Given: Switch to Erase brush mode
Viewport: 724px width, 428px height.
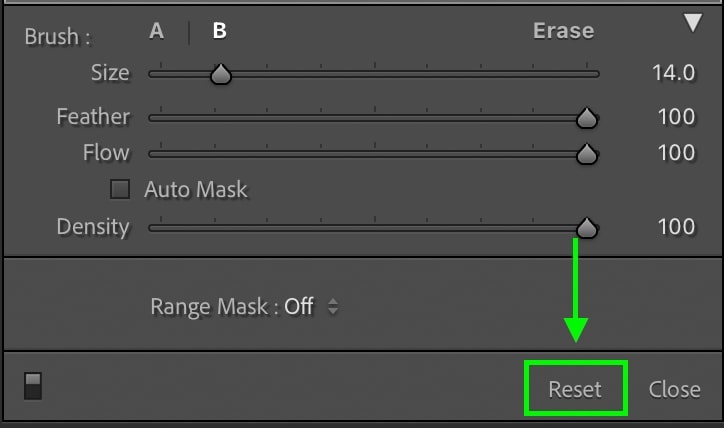Looking at the screenshot, I should (563, 31).
